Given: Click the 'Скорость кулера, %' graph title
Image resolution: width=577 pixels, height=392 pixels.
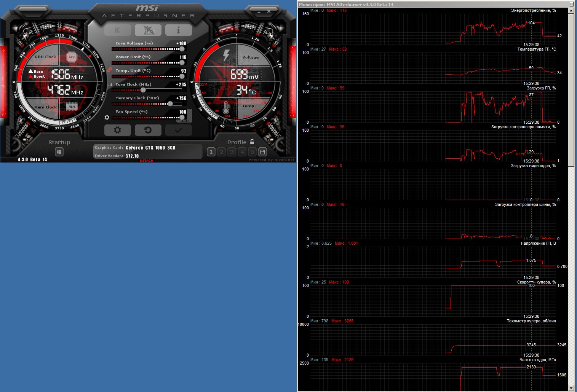Looking at the screenshot, I should tap(537, 282).
